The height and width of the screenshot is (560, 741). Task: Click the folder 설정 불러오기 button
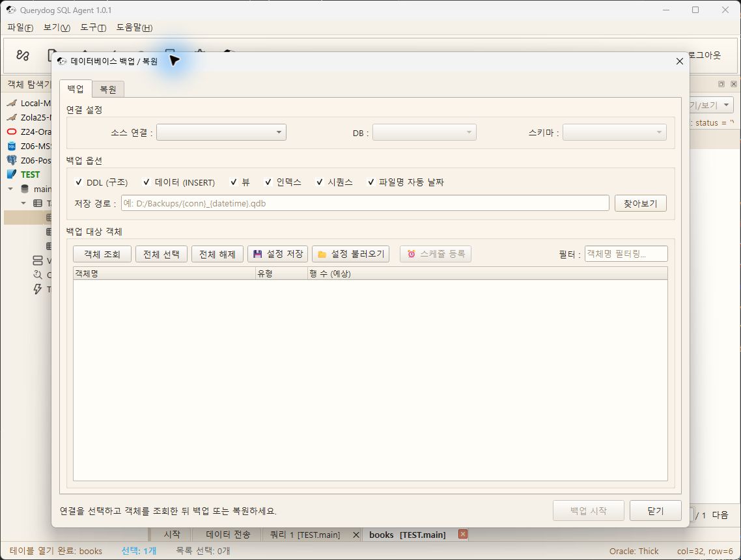[x=351, y=254]
